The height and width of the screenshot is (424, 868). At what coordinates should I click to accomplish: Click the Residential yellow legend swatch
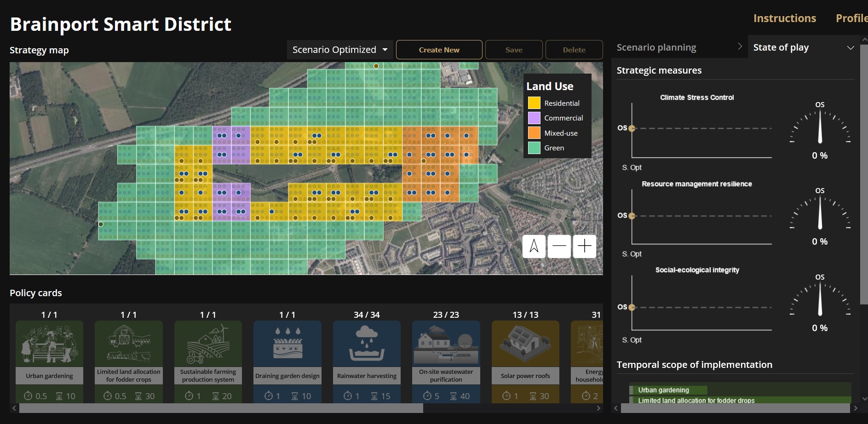[534, 103]
